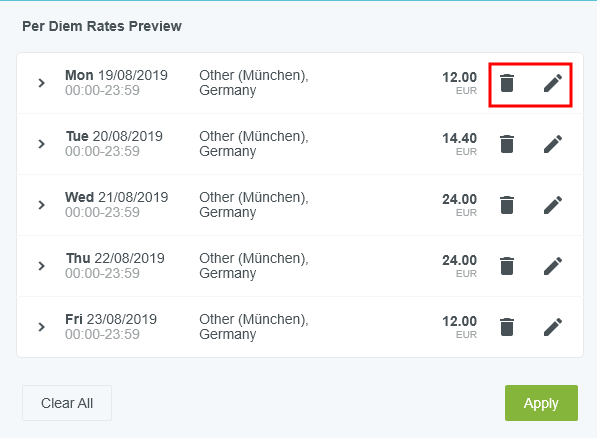Screen dimensions: 597x438
Task: Edit the Tue 20/08/2019 rate row
Action: click(x=553, y=144)
